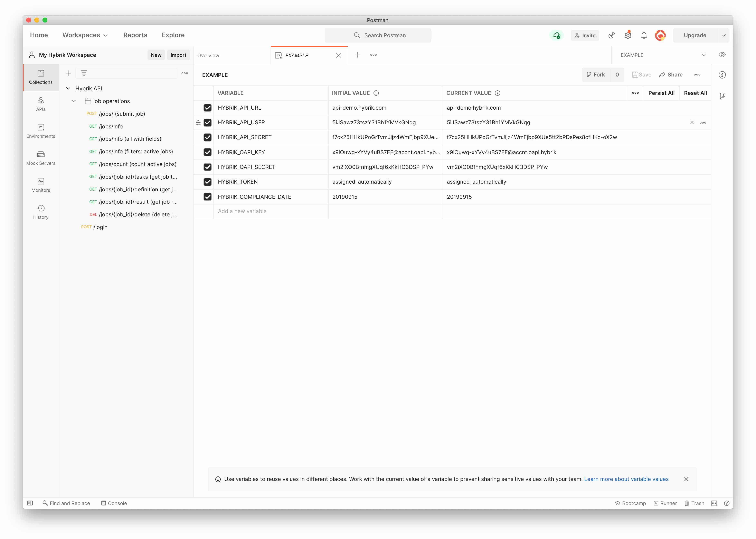The height and width of the screenshot is (539, 756).
Task: Open the table column options three dots
Action: coord(635,93)
